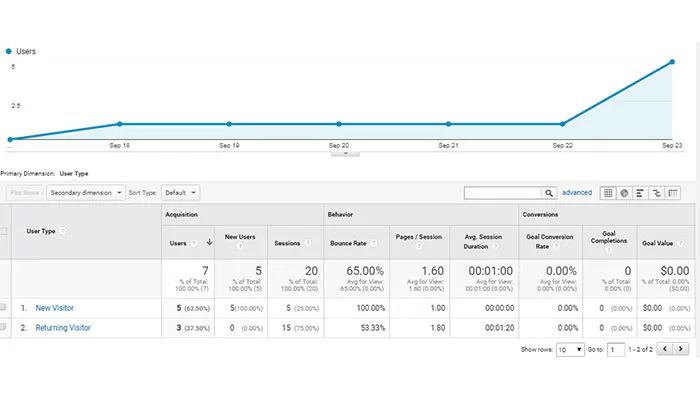700x400 pixels.
Task: Click the Sep 19 data point
Action: point(229,124)
